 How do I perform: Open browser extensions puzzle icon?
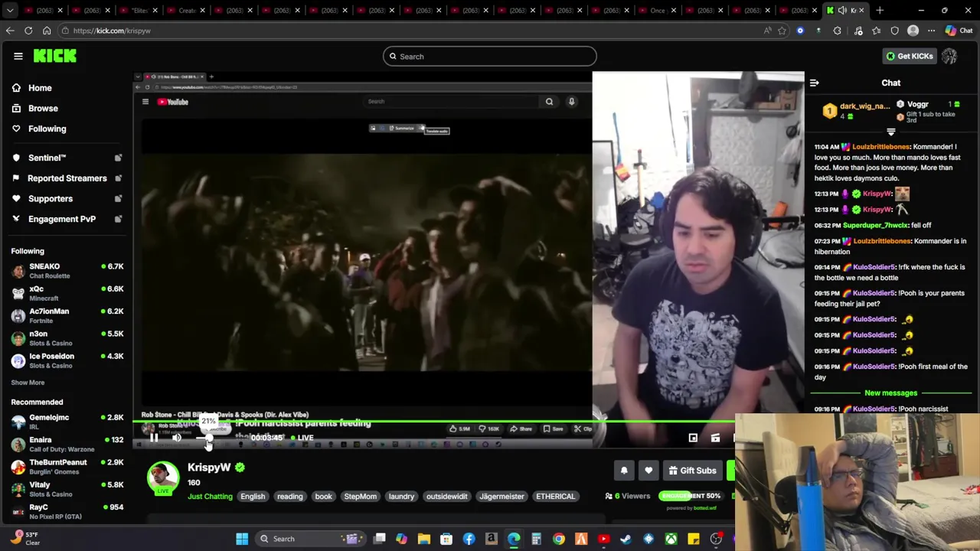pyautogui.click(x=837, y=31)
